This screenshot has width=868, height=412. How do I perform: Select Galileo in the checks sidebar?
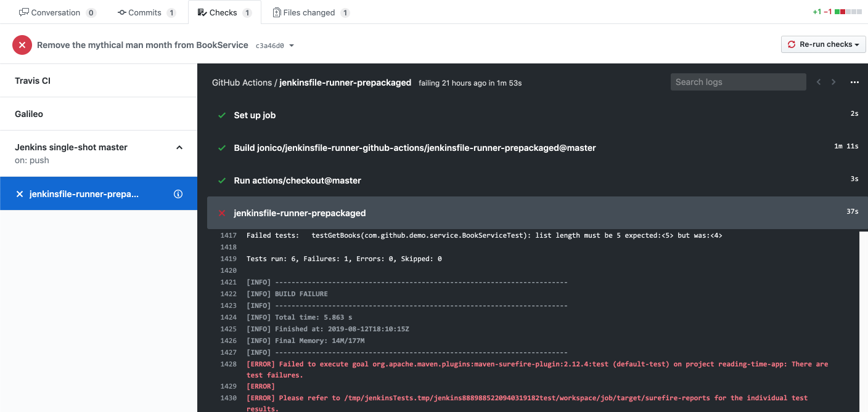(29, 114)
